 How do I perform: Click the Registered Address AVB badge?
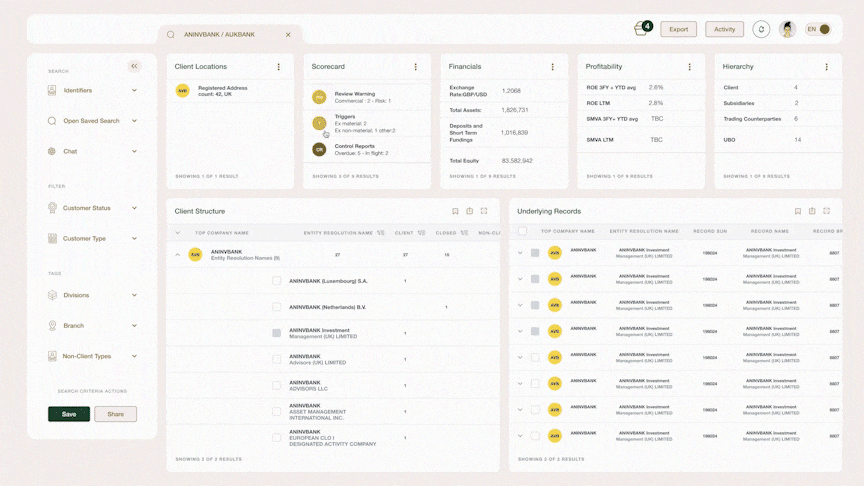(182, 90)
